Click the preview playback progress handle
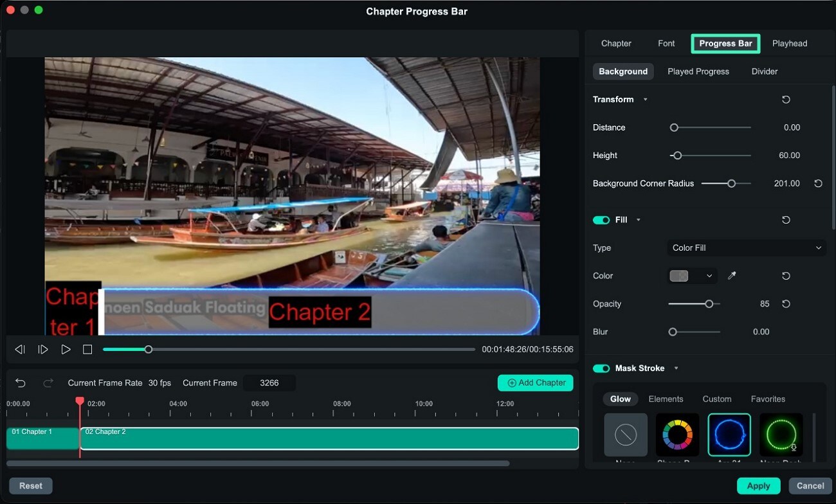The width and height of the screenshot is (836, 504). [149, 350]
